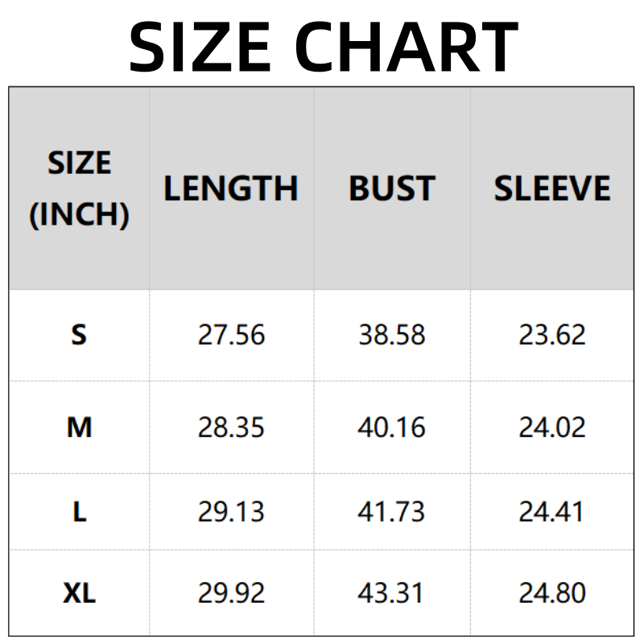Select the BUST column header
Viewport: 644px width, 644px height.
pos(391,189)
